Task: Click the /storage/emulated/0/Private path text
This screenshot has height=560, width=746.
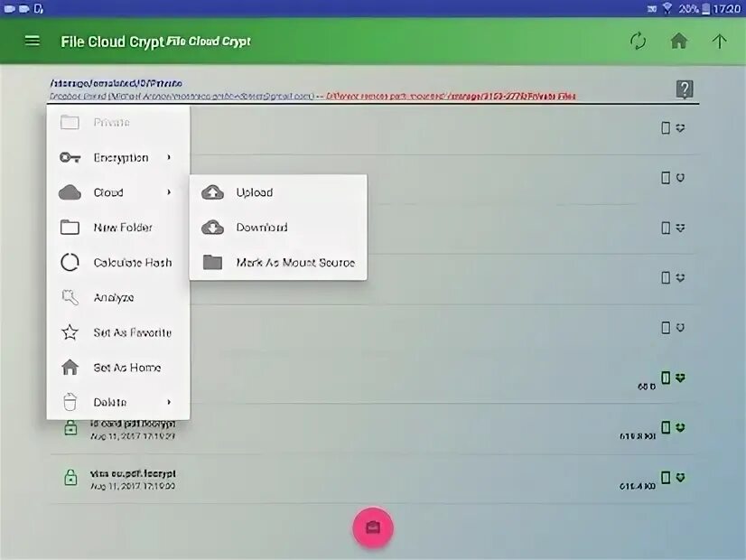Action: 117,83
